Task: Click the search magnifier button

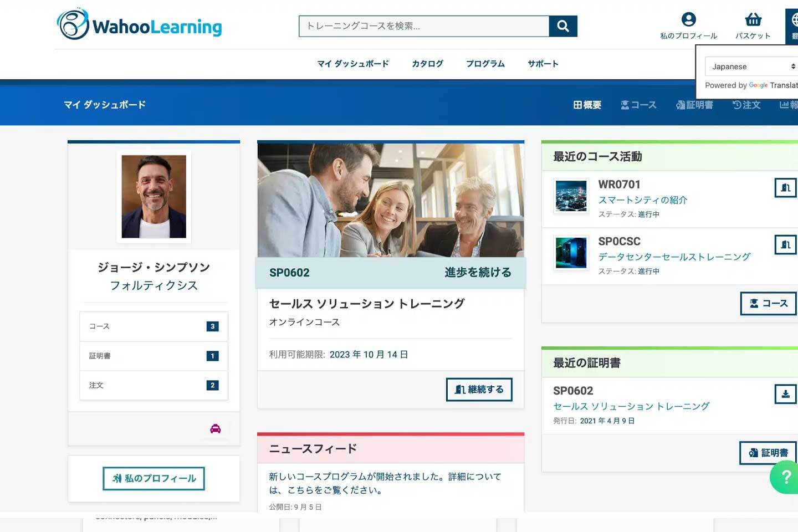Action: (562, 26)
